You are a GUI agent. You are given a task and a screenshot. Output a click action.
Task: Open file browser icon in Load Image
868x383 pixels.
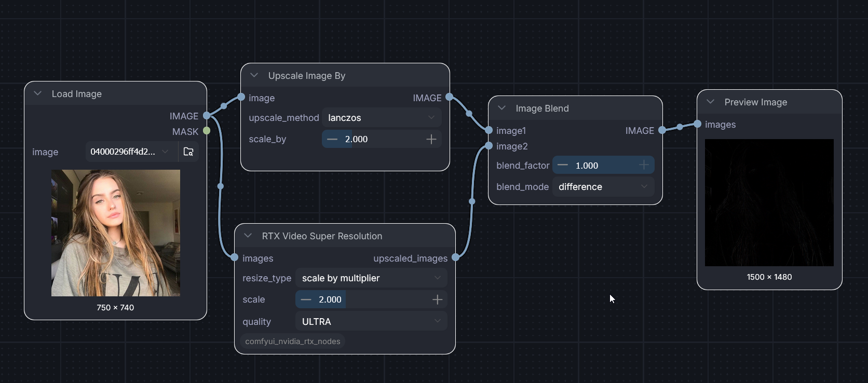tap(188, 152)
